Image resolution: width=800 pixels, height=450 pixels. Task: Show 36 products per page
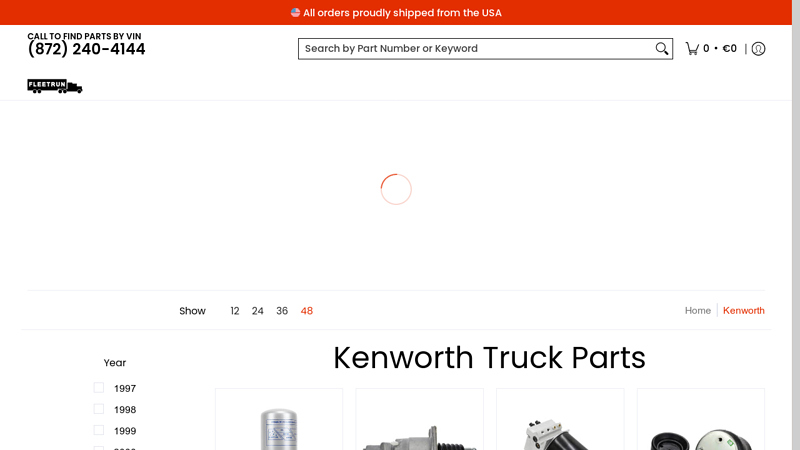pos(282,311)
